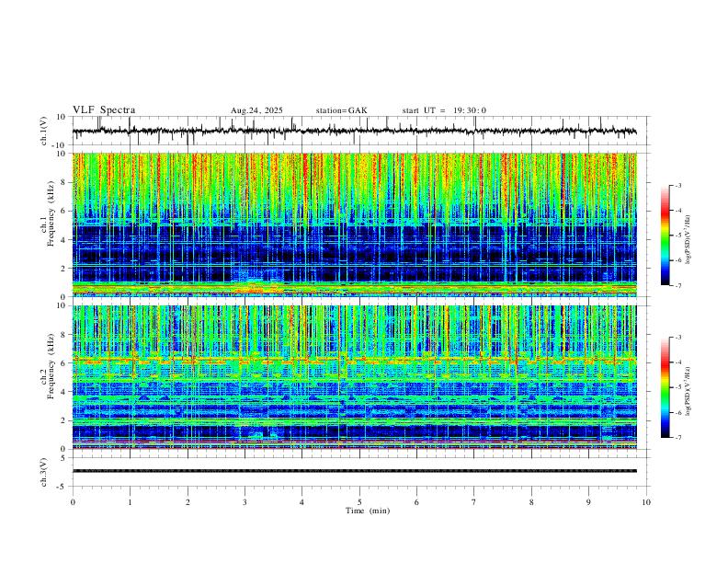Click the ch.2 colorbar '-4' tick label

pyautogui.click(x=678, y=362)
